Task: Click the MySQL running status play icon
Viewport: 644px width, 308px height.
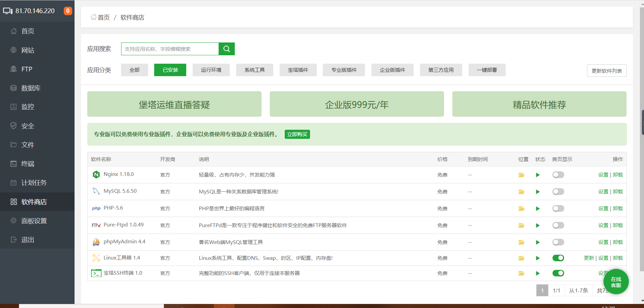Action: (x=538, y=192)
